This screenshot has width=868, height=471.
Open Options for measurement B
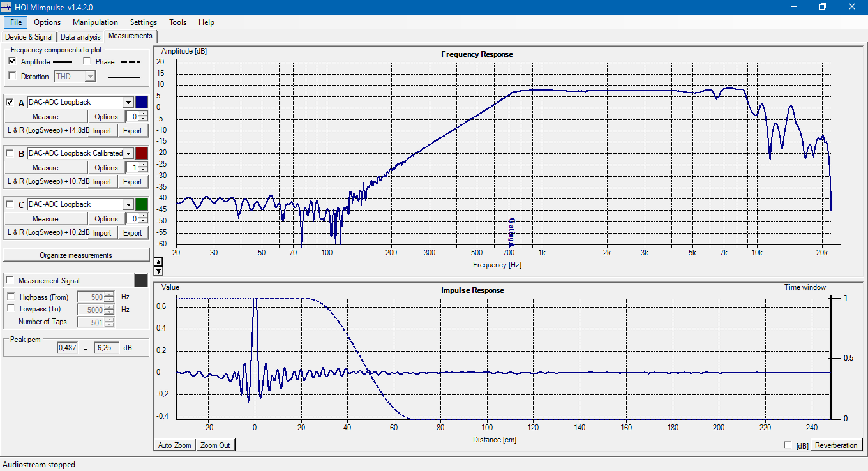(106, 168)
